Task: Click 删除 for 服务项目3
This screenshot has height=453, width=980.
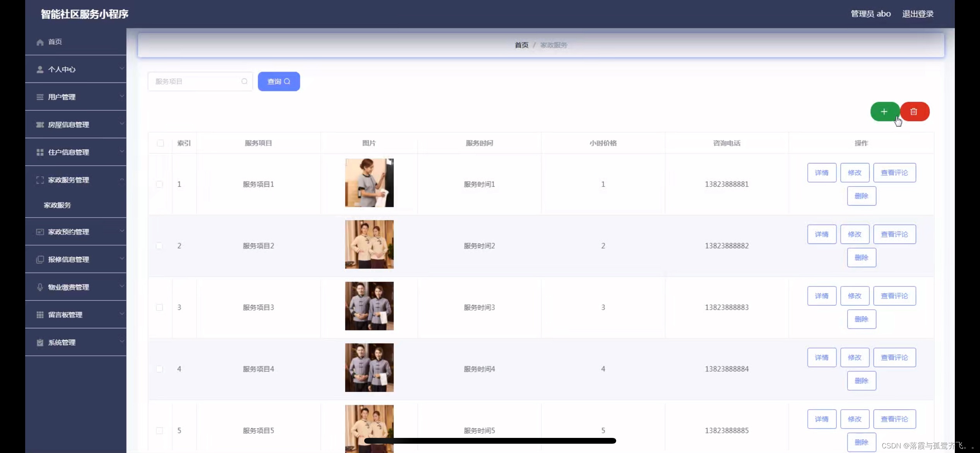Action: click(862, 319)
